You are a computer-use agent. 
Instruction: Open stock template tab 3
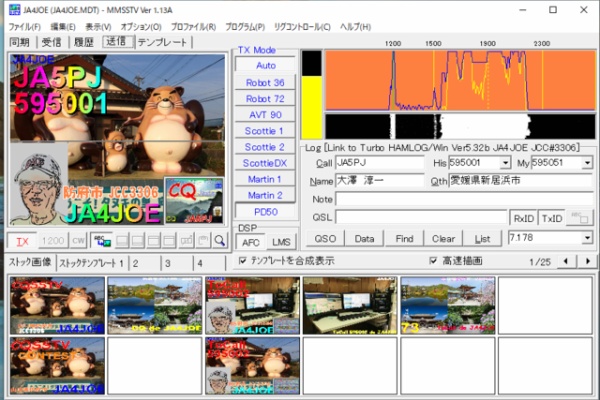click(x=176, y=263)
